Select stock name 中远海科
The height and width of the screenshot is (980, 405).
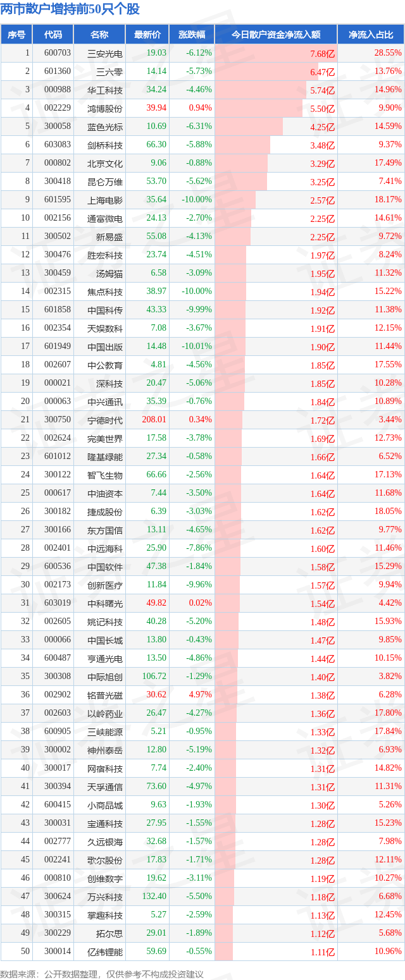tap(105, 548)
